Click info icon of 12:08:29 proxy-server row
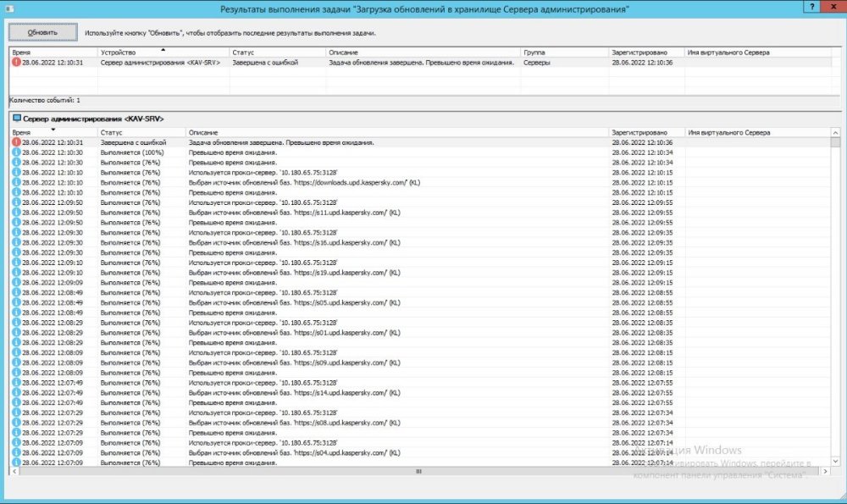The image size is (847, 504). click(16, 323)
